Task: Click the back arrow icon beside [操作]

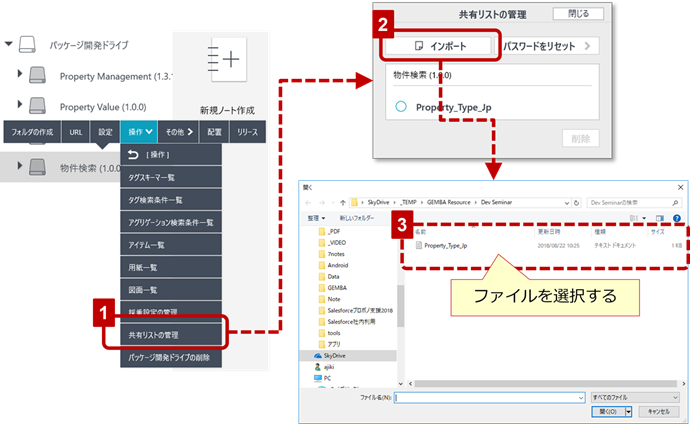Action: point(133,154)
